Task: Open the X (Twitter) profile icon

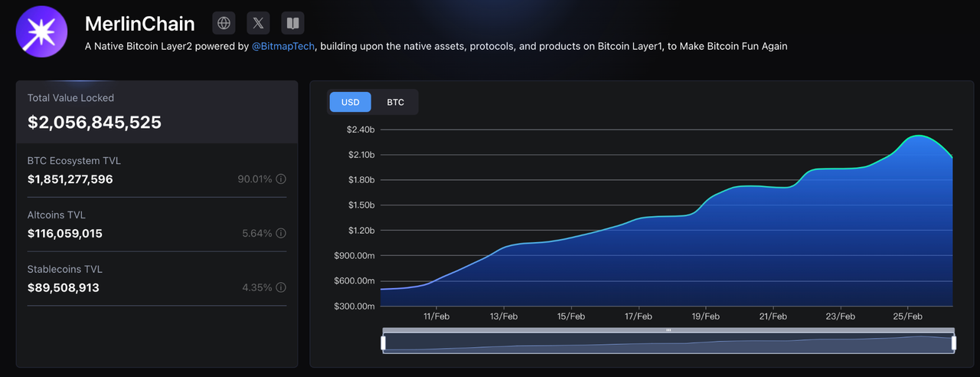Action: coord(259,23)
